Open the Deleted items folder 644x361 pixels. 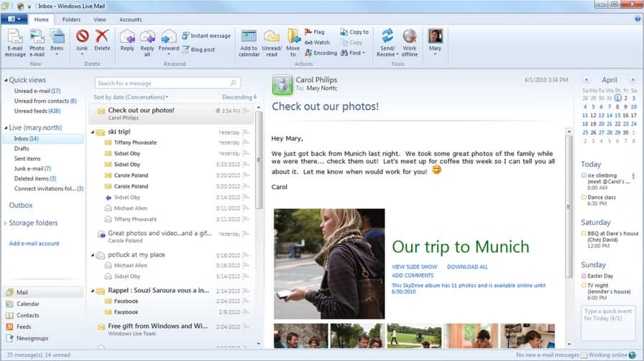point(35,178)
